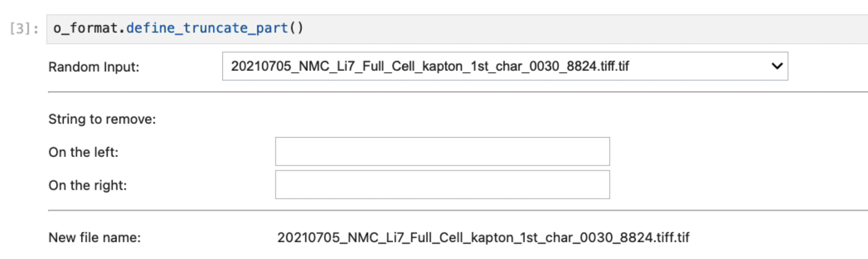This screenshot has width=868, height=259.
Task: Click selected filename inside Random Input combo box
Action: [x=429, y=66]
